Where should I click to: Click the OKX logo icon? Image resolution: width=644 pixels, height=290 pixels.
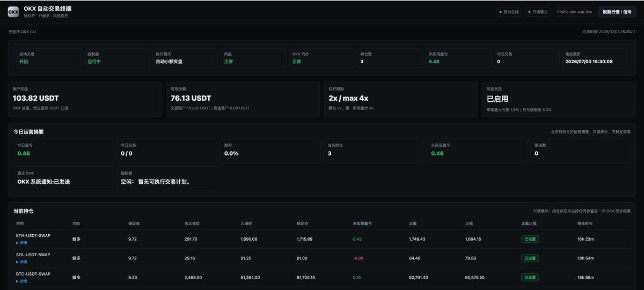pos(13,12)
